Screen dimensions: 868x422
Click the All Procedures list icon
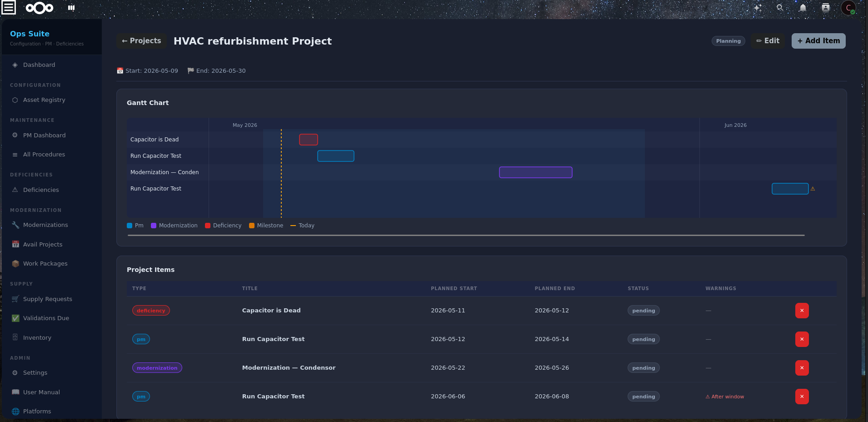15,155
